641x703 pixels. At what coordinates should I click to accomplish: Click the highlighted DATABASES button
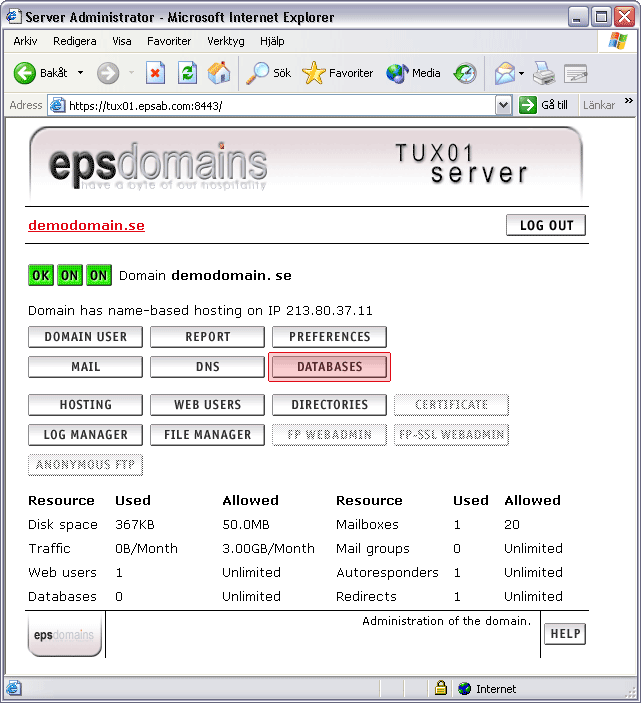coord(329,367)
